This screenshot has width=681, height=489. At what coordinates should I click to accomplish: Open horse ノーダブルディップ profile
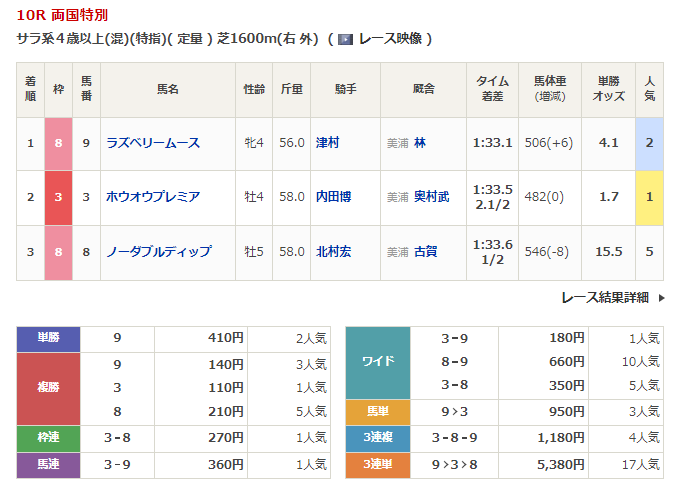click(159, 252)
